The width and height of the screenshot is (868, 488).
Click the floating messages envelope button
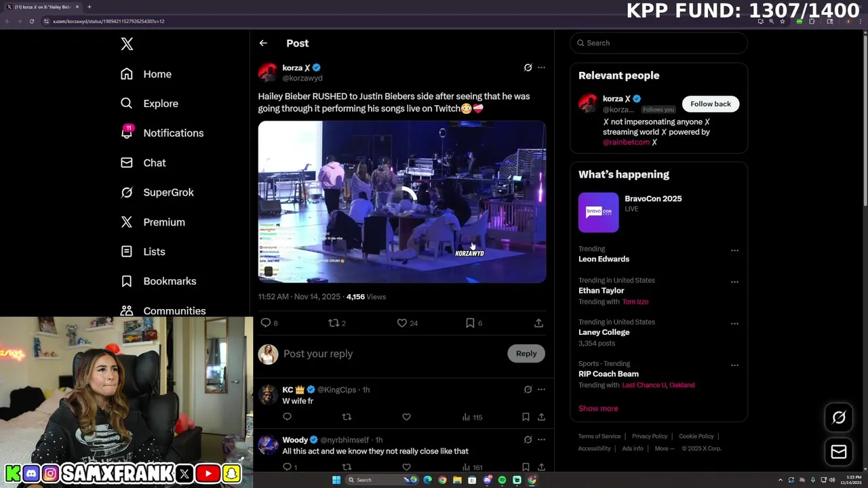click(x=839, y=452)
